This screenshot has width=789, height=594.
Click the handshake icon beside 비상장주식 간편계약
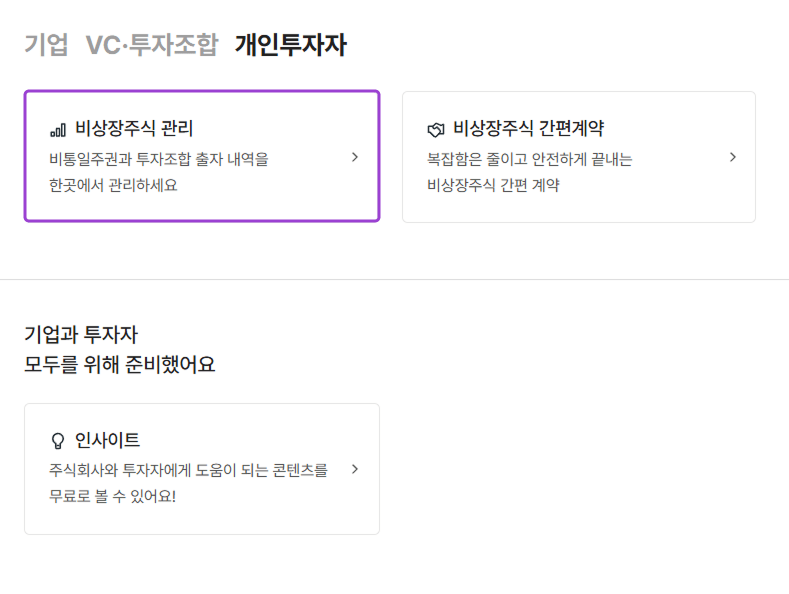click(x=435, y=129)
